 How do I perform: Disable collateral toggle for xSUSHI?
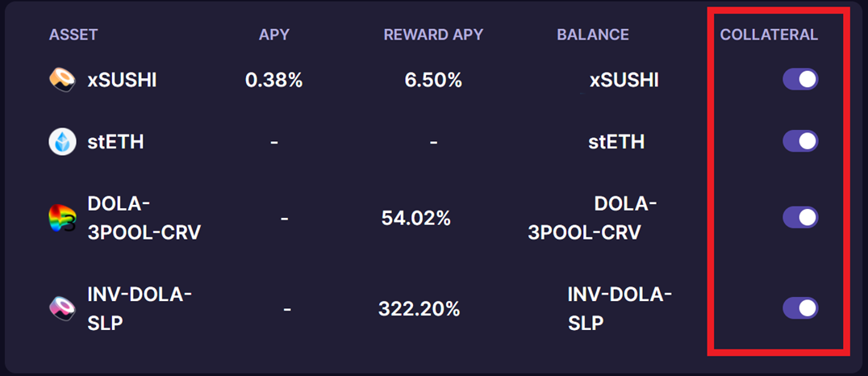coord(800,79)
